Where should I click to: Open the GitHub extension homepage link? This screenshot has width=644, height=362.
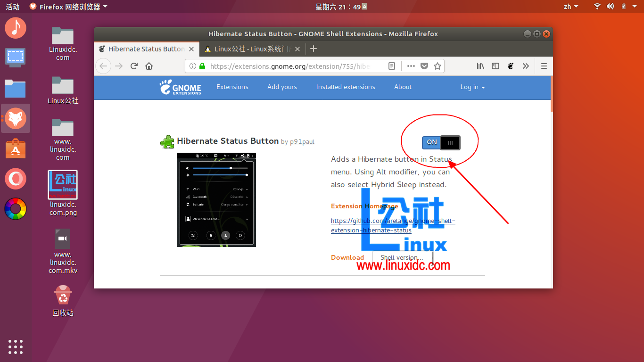[393, 225]
